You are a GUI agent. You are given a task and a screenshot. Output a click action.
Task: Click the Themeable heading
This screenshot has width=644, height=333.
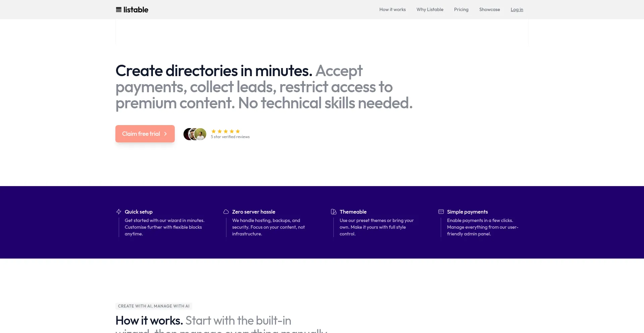tap(353, 212)
